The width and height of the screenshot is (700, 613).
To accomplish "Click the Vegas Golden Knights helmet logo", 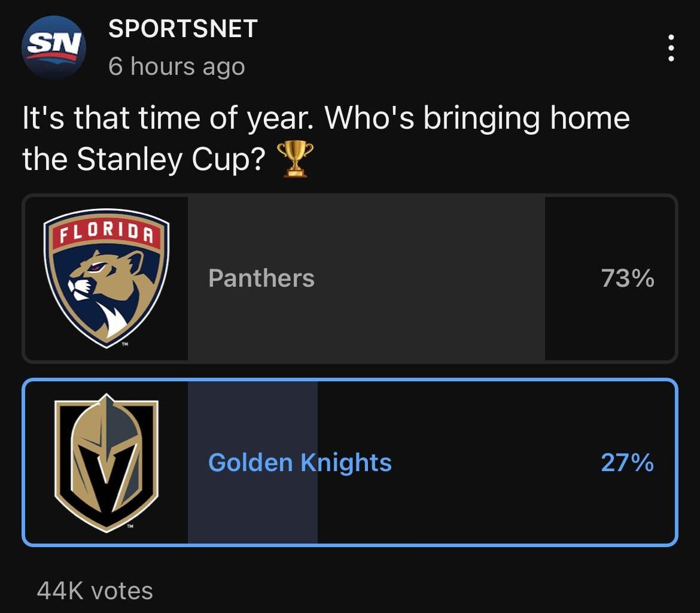I will (106, 462).
